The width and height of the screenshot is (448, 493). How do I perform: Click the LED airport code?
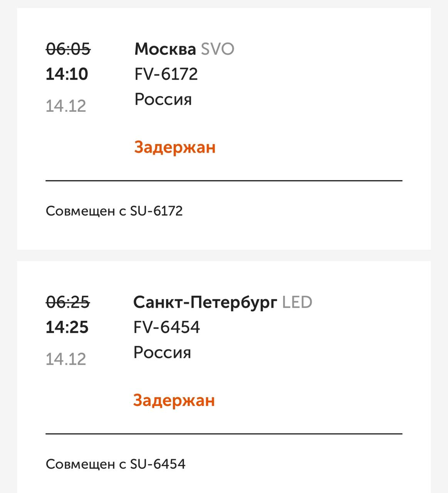point(297,302)
